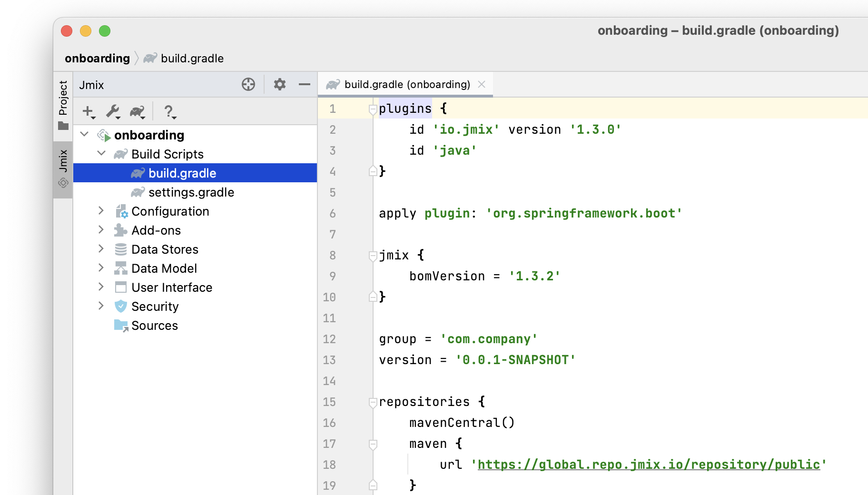Viewport: 868px width, 495px height.
Task: Click the Data Stores database icon
Action: coord(121,249)
